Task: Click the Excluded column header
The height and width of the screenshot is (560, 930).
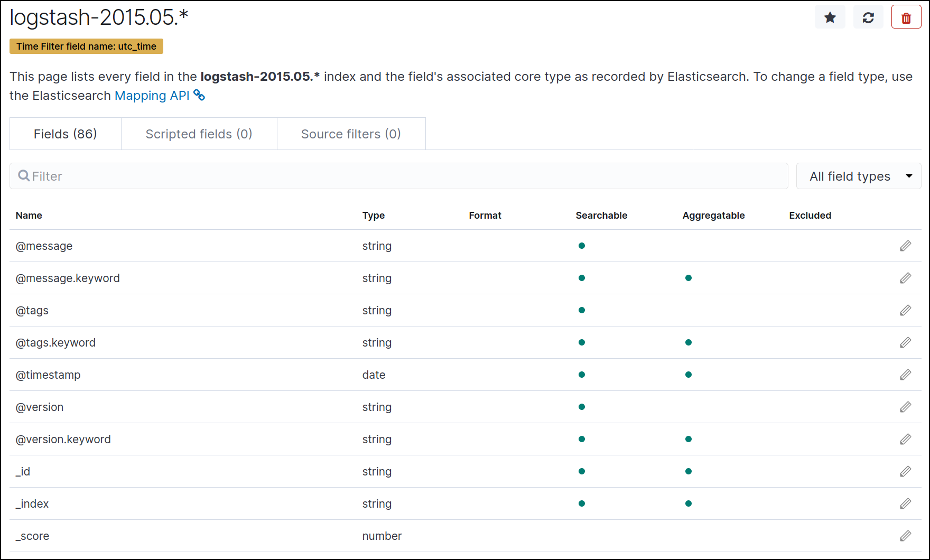Action: coord(810,216)
